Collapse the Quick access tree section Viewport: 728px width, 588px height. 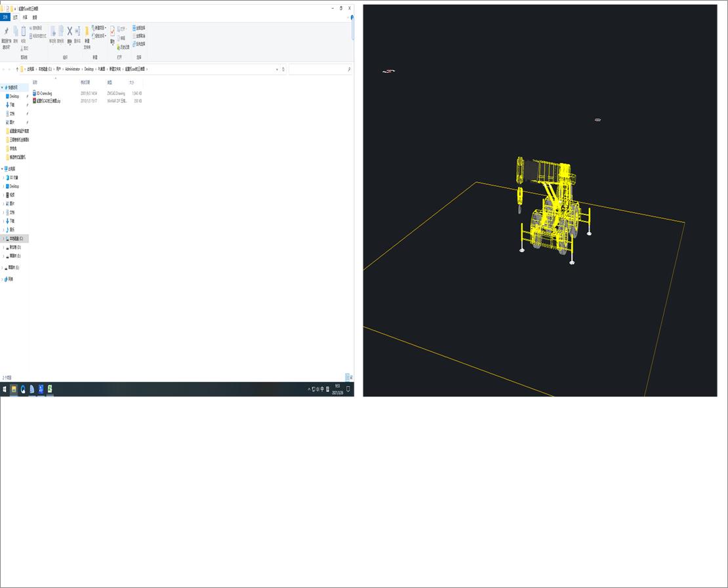[3, 87]
